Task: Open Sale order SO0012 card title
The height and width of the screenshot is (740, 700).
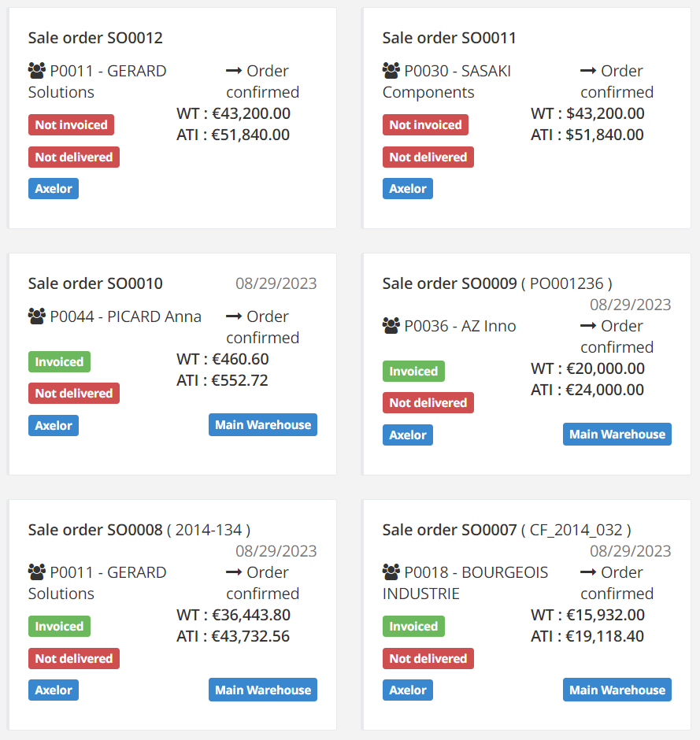Action: coord(95,38)
